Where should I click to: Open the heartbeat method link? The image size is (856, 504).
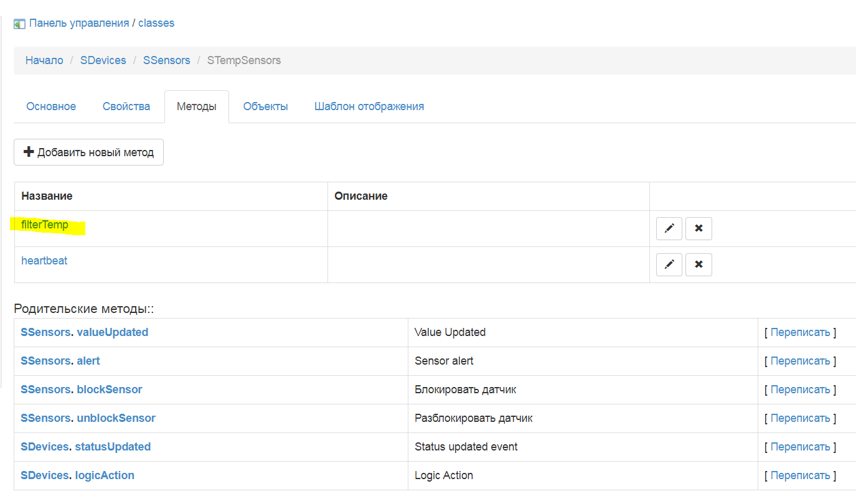(x=44, y=261)
